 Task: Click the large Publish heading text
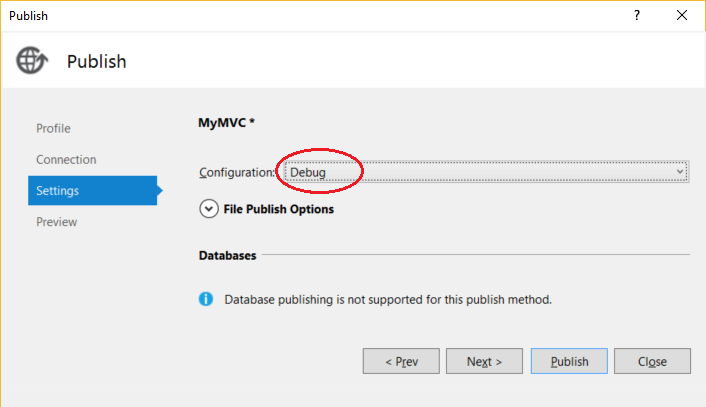click(97, 61)
